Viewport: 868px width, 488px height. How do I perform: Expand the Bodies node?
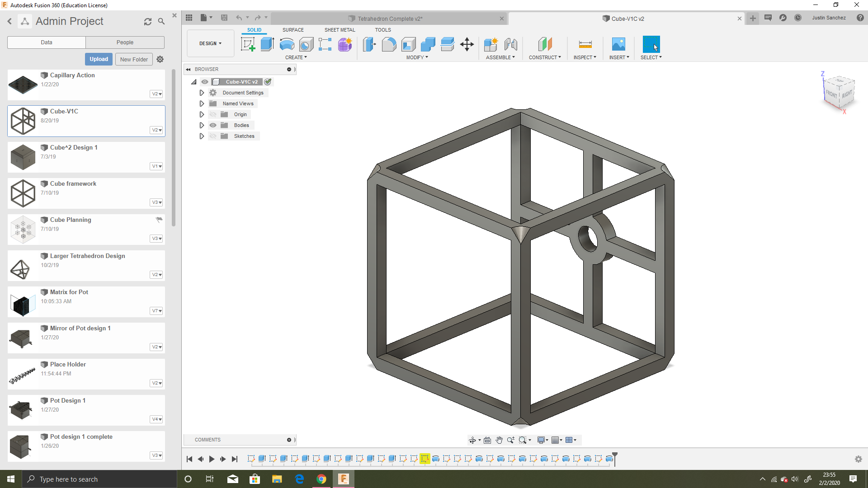(202, 125)
